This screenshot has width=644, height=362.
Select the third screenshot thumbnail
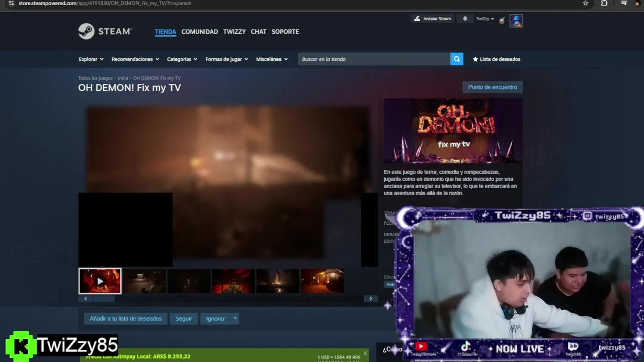click(189, 281)
